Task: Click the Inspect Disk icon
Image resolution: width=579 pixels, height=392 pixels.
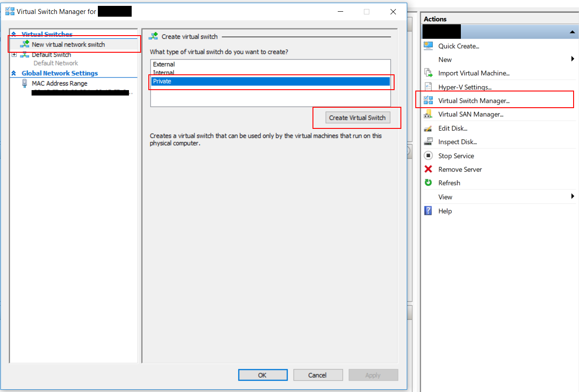Action: pyautogui.click(x=428, y=141)
